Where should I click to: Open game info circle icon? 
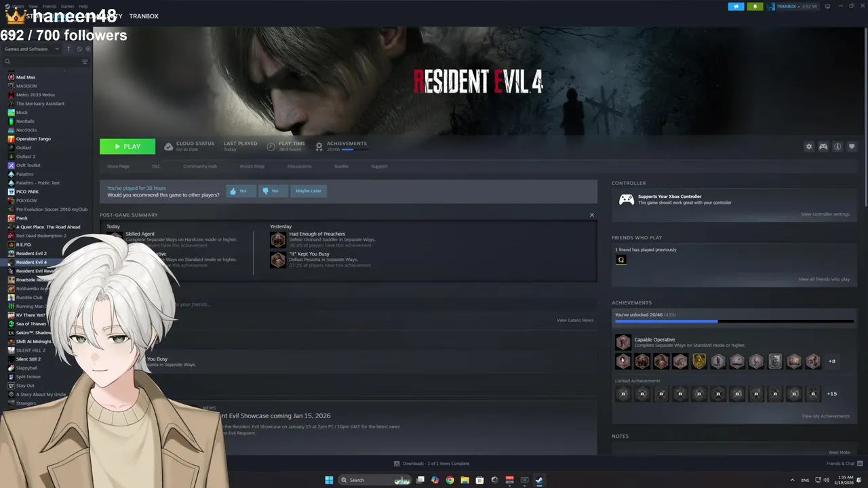pos(837,146)
